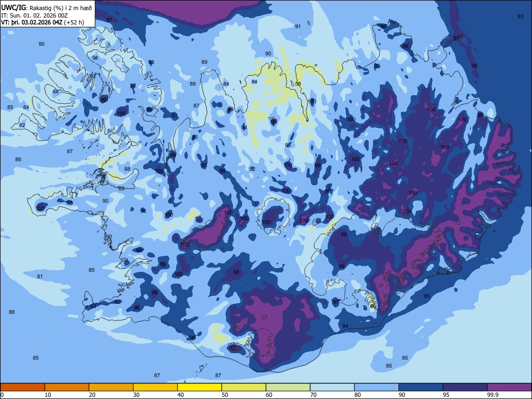
Task: Click the pale blue 70–80 legend swatch
Action: tap(332, 387)
